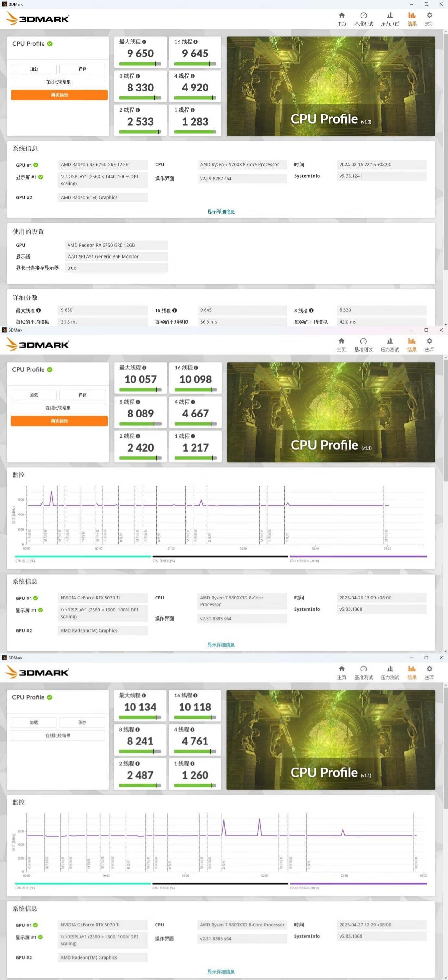Click 主页 tab label in bottom window

point(342,677)
